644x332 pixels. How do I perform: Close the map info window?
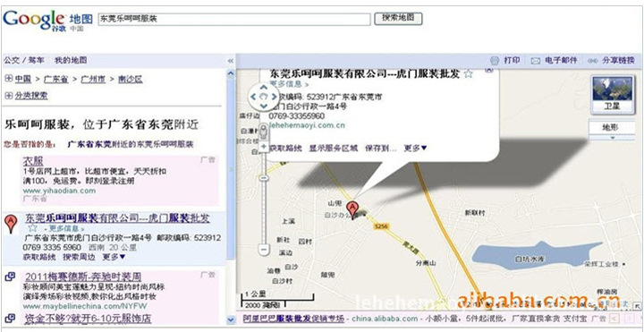click(488, 71)
